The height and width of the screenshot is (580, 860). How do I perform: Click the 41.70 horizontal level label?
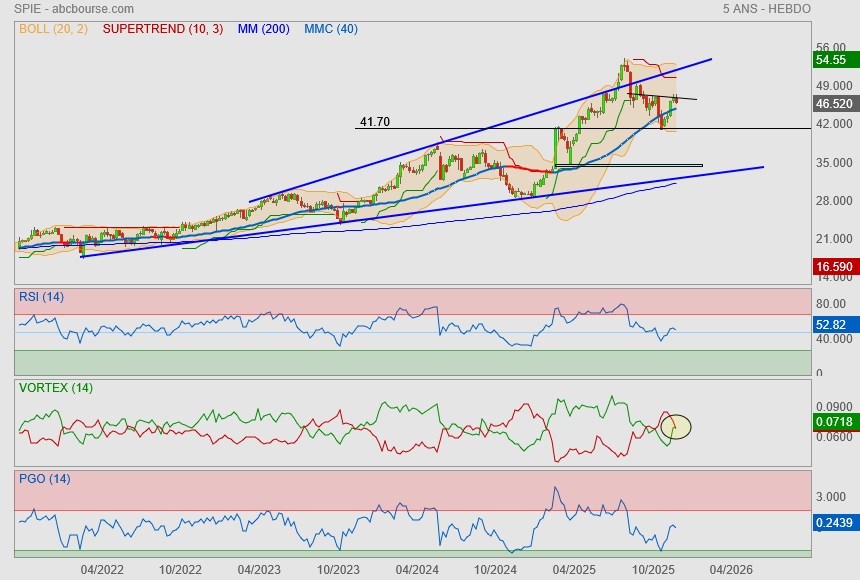coord(374,122)
